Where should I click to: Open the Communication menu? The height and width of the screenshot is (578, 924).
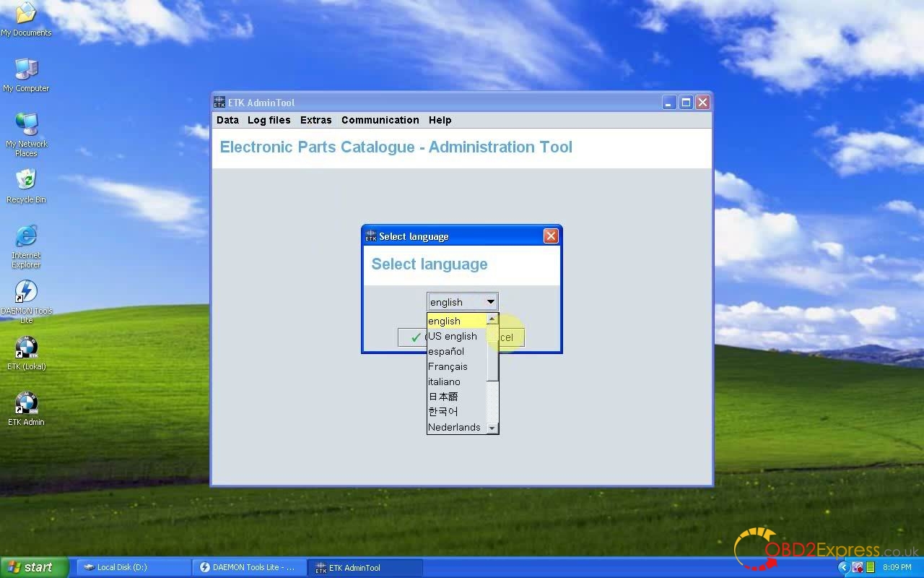click(x=380, y=120)
